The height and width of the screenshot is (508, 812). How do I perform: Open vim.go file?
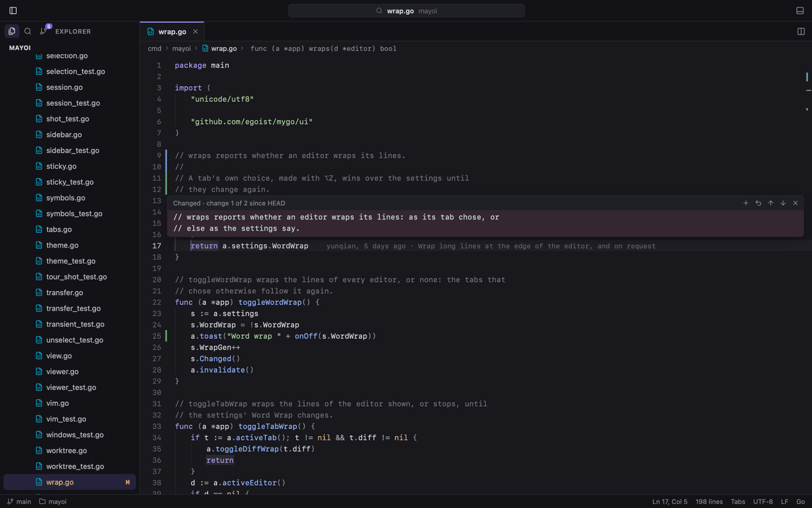click(x=70, y=403)
